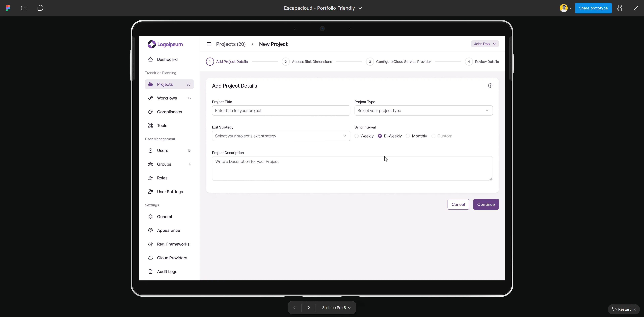Click the Reg. Frameworks icon

(150, 244)
